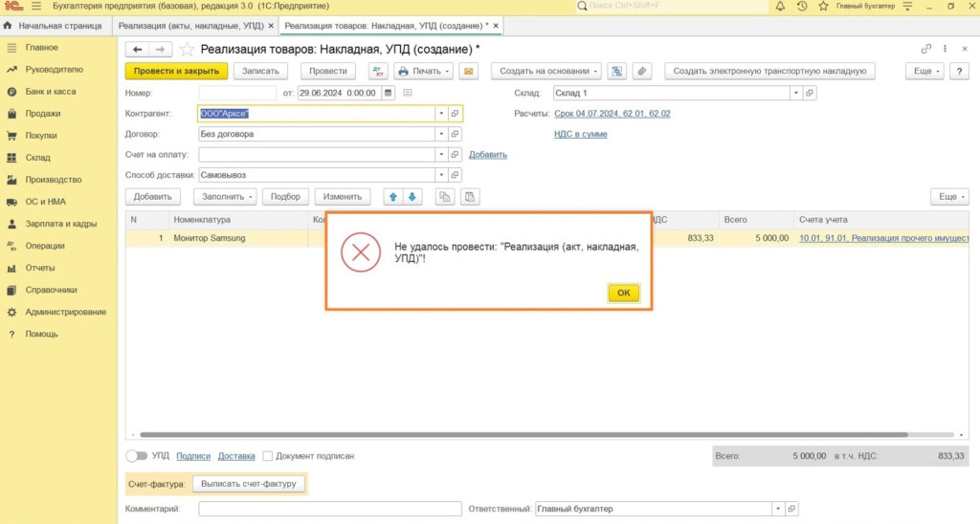
Task: Toggle the УПД switch
Action: pos(137,456)
